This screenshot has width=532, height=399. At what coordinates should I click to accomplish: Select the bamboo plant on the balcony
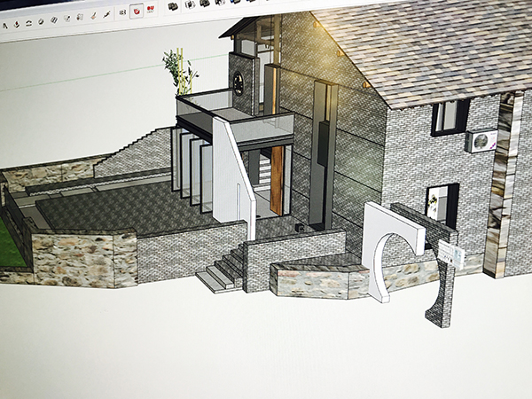(x=181, y=71)
